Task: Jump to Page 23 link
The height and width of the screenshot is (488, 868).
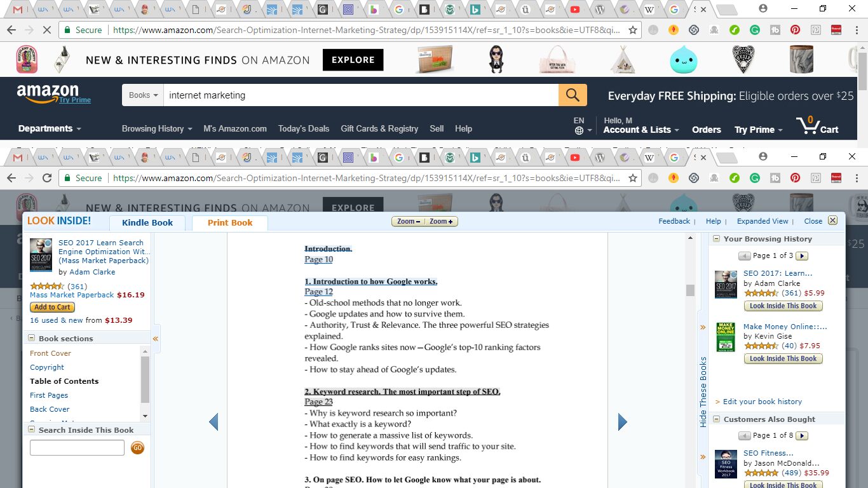Action: (318, 402)
